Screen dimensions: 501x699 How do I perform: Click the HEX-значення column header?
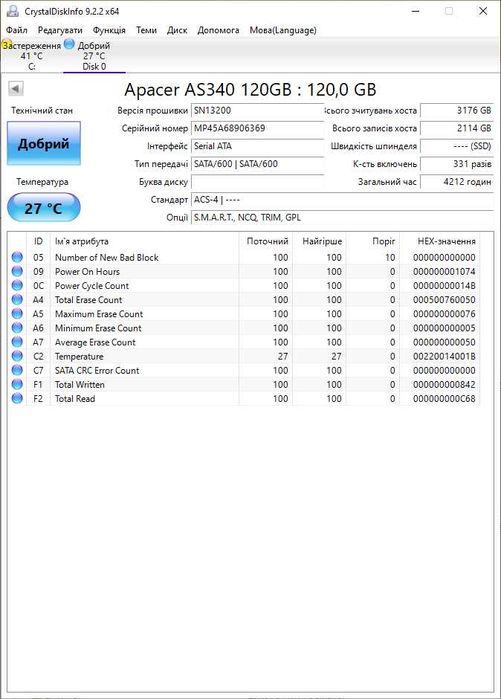pyautogui.click(x=440, y=241)
